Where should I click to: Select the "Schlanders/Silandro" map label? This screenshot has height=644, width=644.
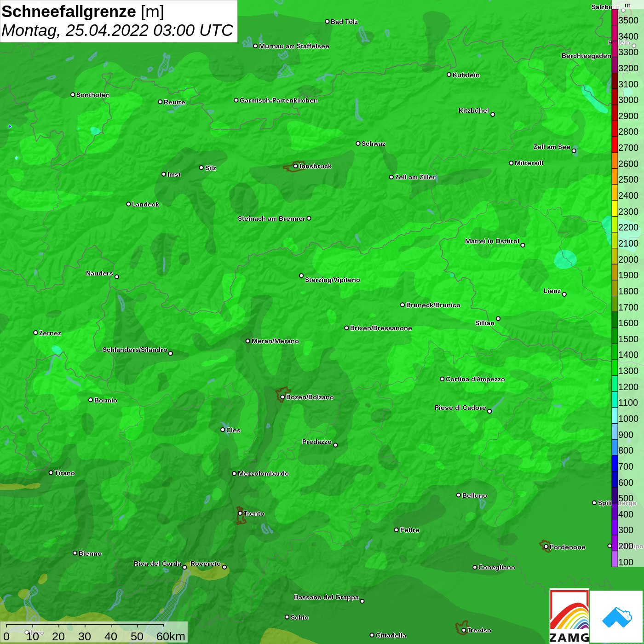click(135, 350)
